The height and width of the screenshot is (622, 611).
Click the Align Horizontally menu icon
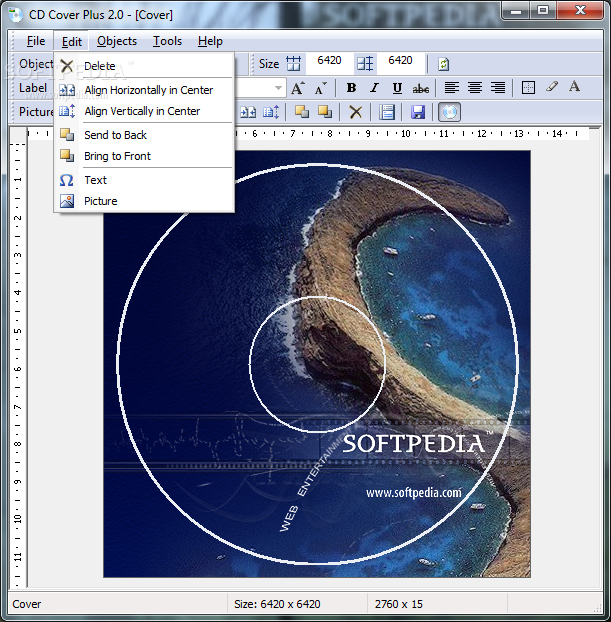click(x=67, y=90)
